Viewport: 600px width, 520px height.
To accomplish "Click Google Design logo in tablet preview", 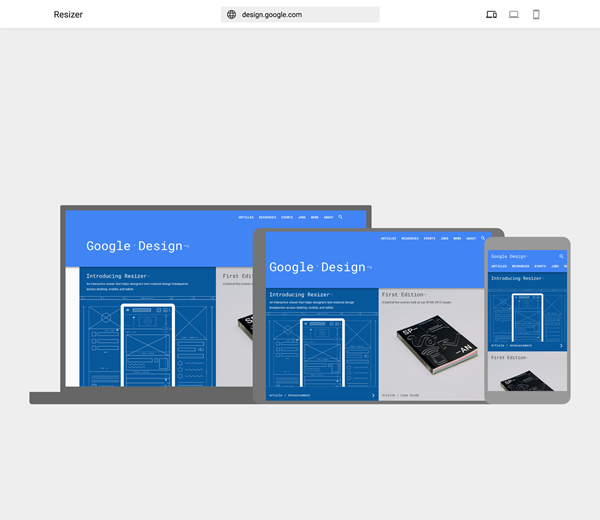I will pyautogui.click(x=320, y=267).
